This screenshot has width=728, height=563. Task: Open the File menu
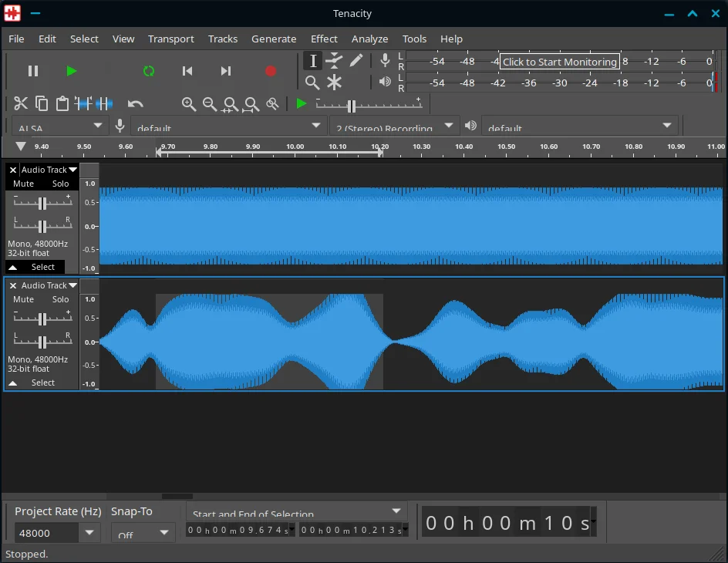click(16, 39)
